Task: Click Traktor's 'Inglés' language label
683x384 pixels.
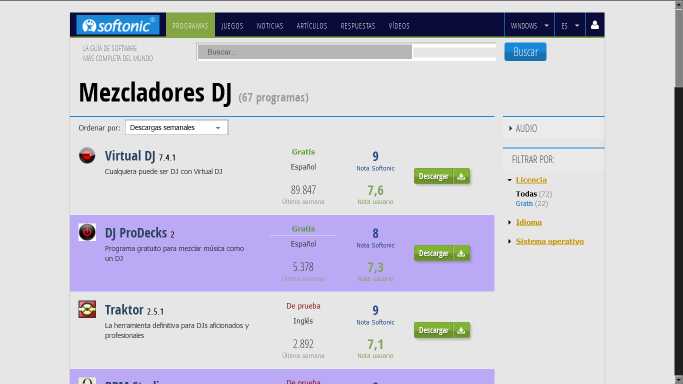Action: 303,321
